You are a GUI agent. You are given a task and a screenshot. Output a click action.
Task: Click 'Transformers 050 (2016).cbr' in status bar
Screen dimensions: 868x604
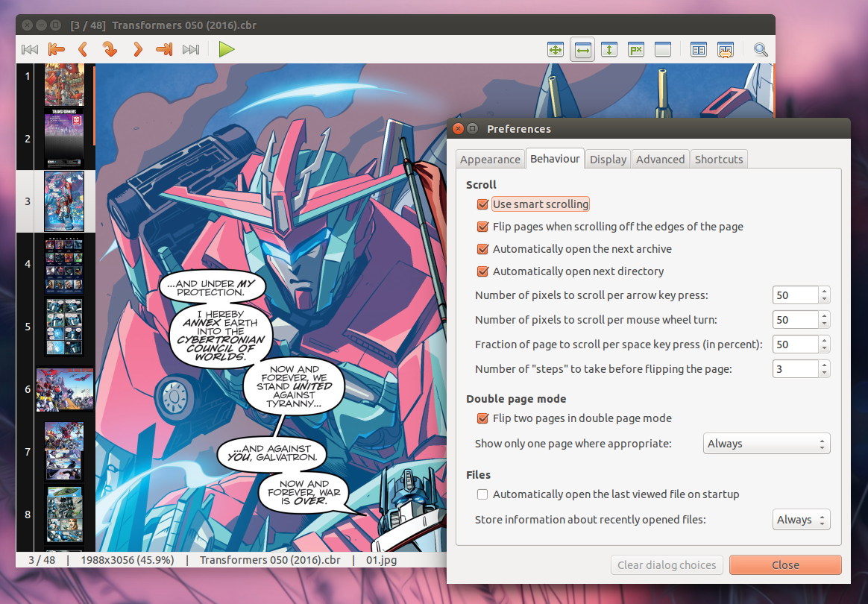coord(270,560)
